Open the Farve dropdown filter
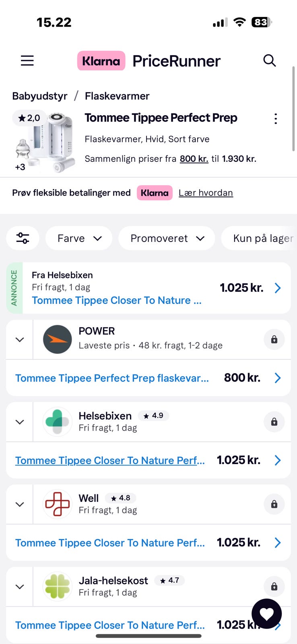Viewport: 297px width, 644px height. (79, 238)
